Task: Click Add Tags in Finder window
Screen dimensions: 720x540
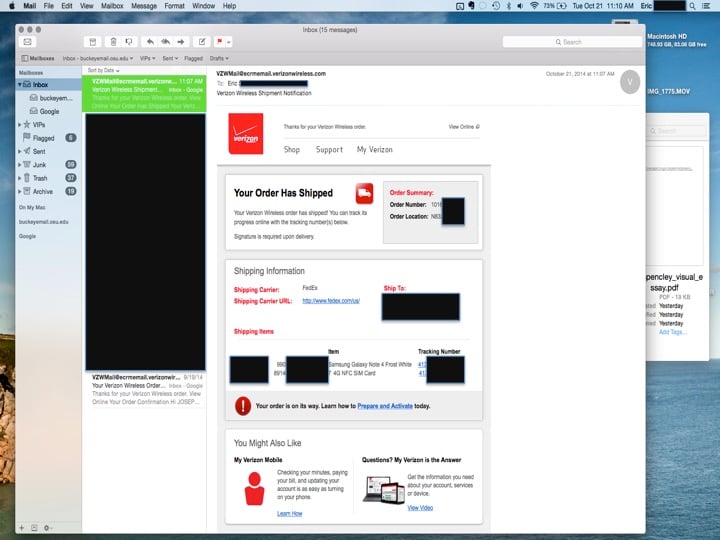Action: (672, 332)
